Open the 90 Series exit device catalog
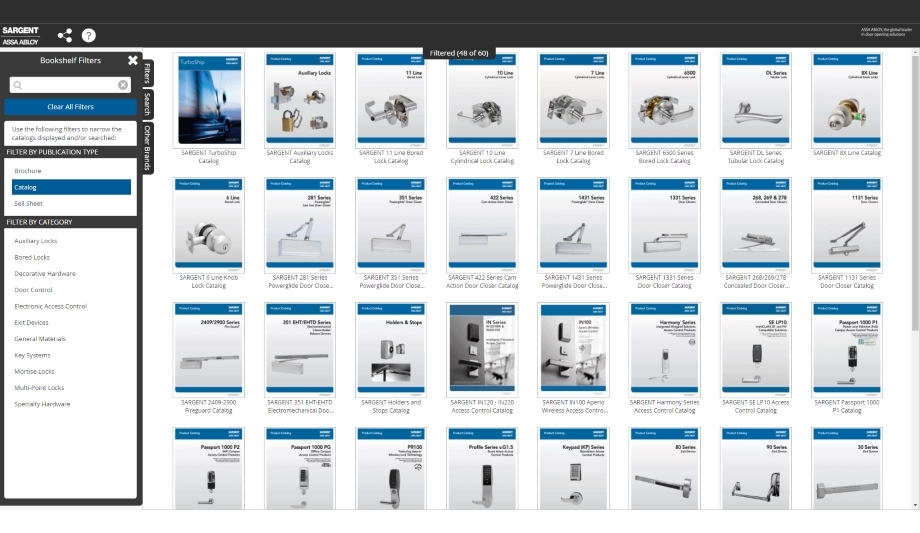This screenshot has width=920, height=533. [756, 468]
